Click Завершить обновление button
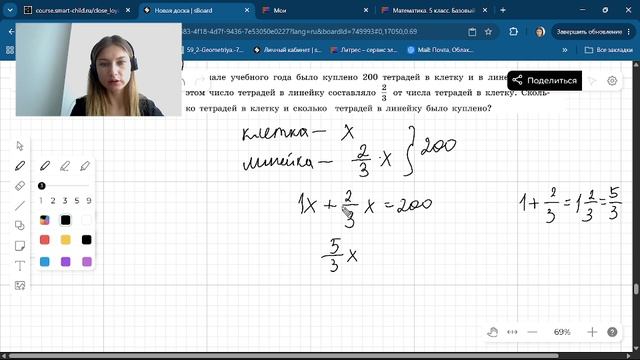The image size is (640, 360). [593, 32]
